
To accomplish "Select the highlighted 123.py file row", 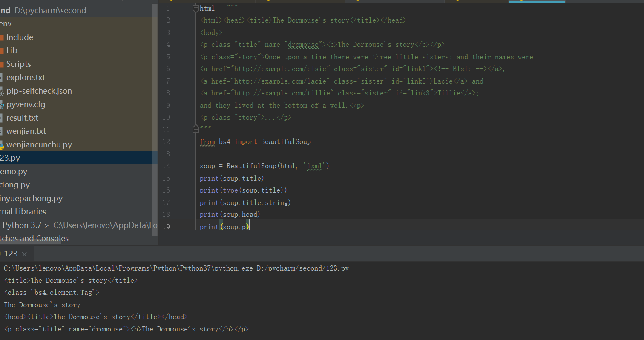I will 79,158.
